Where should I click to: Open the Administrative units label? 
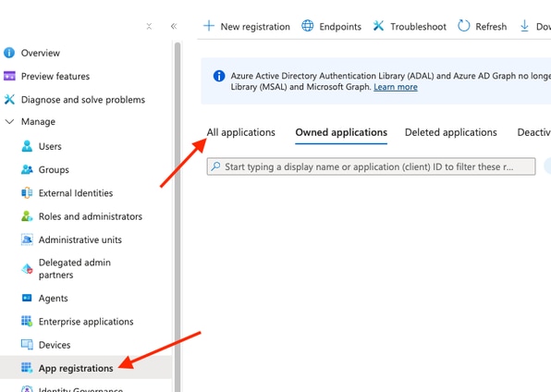[x=80, y=239]
